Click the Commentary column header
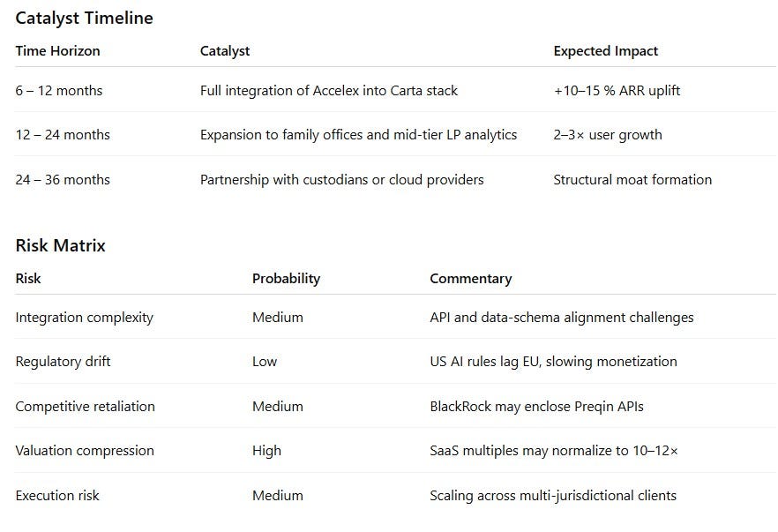The height and width of the screenshot is (532, 778). pos(470,279)
